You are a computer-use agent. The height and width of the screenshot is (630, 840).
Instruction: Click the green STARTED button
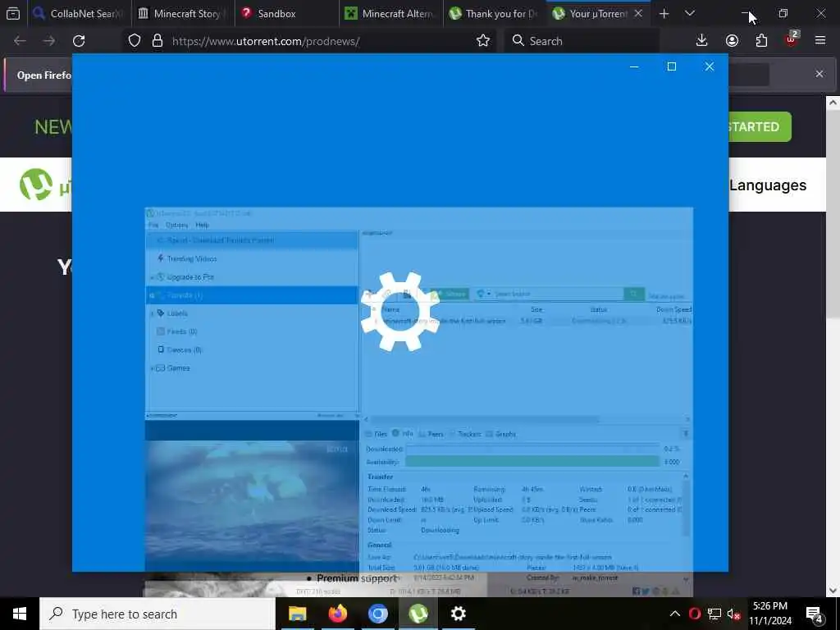(x=759, y=127)
